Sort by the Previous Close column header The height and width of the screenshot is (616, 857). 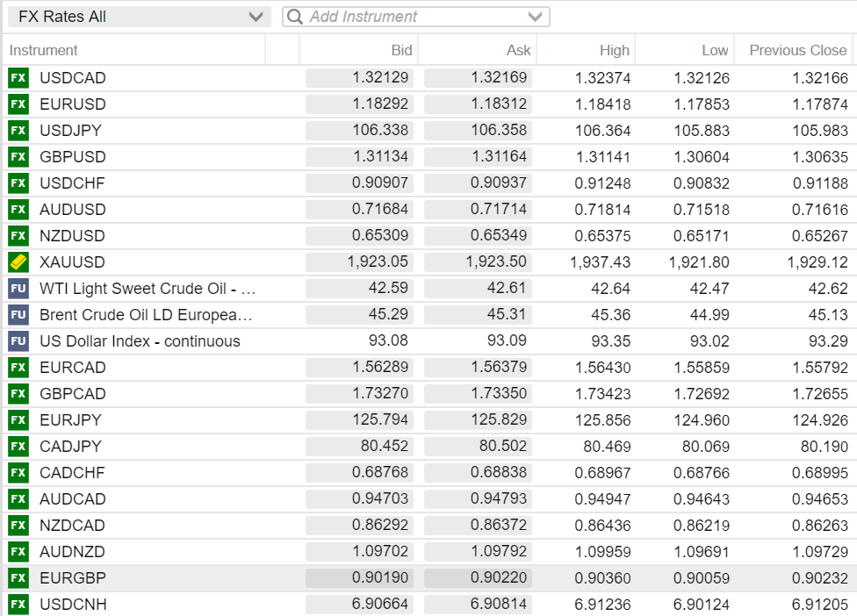point(797,51)
